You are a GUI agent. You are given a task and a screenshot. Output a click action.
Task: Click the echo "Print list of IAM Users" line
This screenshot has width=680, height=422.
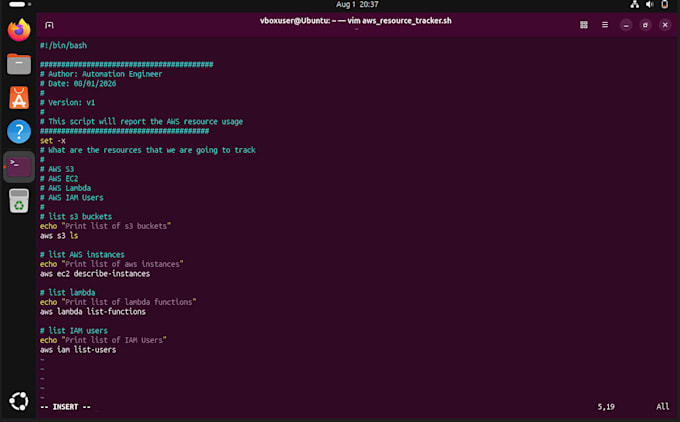pos(103,340)
